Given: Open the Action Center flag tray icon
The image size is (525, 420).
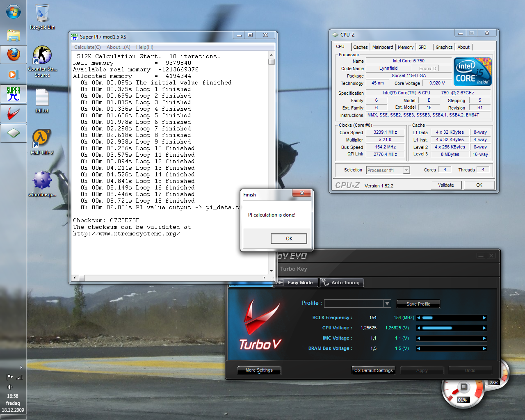Looking at the screenshot, I should click(9, 377).
